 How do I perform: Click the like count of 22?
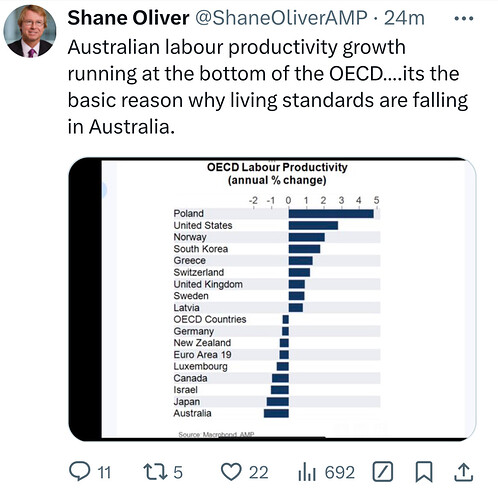(259, 473)
